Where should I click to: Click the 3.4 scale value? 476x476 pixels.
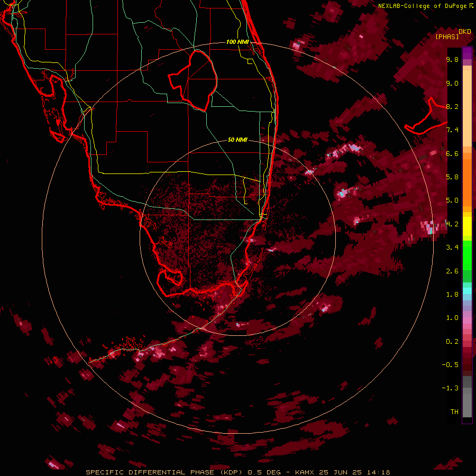pyautogui.click(x=452, y=248)
